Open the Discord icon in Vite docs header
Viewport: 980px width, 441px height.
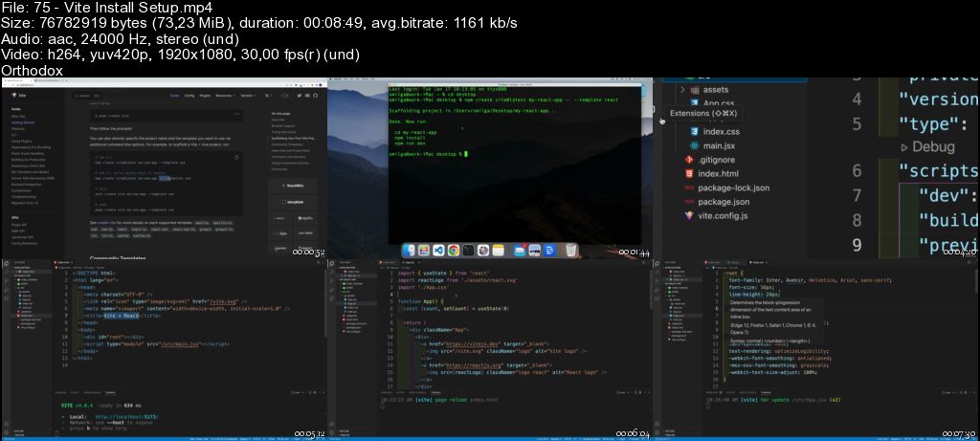click(x=307, y=96)
